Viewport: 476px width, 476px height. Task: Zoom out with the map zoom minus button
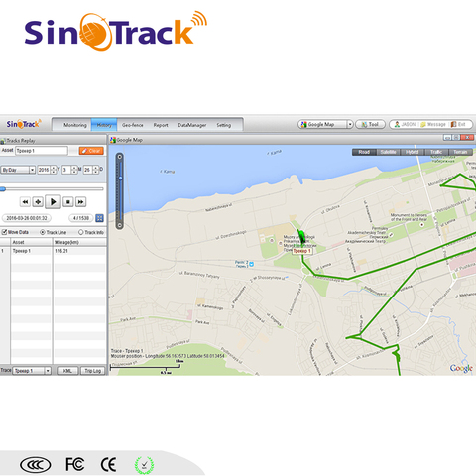(120, 226)
